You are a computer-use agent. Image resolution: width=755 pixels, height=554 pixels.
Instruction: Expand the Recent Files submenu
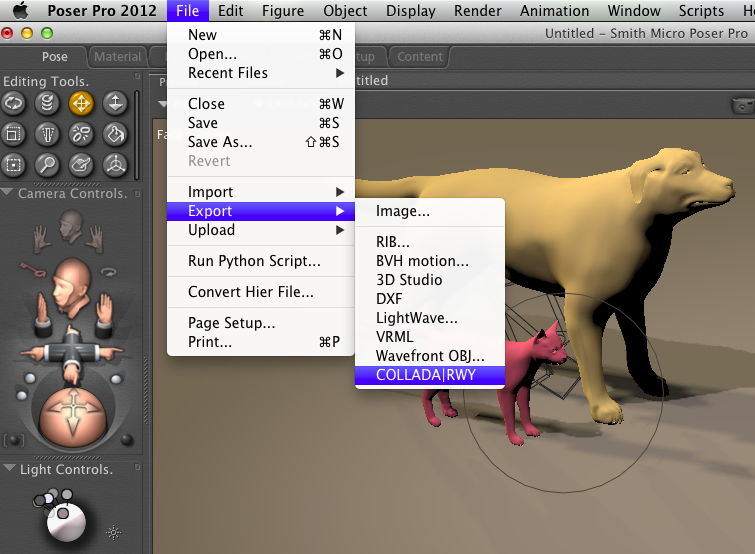click(261, 73)
